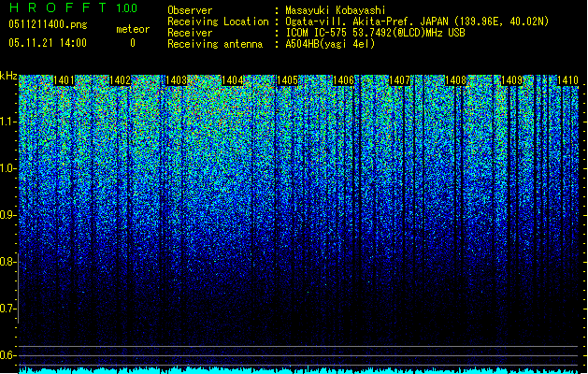
Task: Click the 1410 time marker
Action: (567, 80)
